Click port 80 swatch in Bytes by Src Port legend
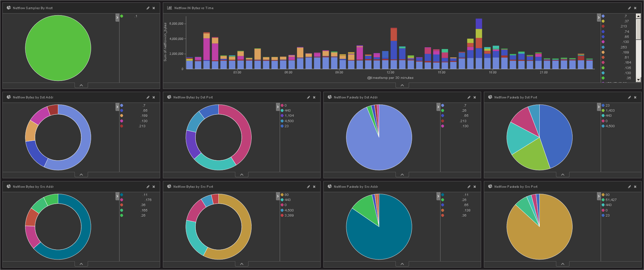Screen dimensions: 644x270 click(282, 195)
